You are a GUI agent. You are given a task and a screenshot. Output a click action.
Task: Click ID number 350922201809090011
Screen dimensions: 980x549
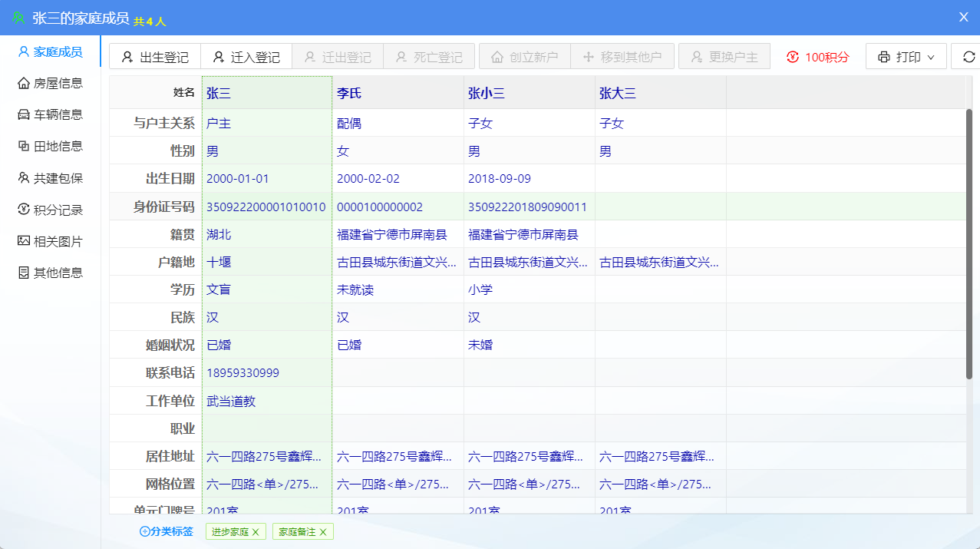(530, 207)
